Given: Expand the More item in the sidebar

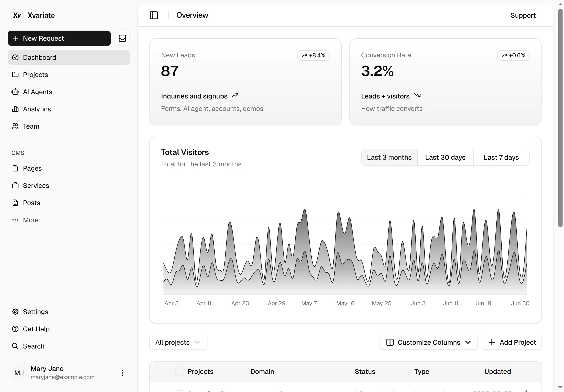Looking at the screenshot, I should point(30,220).
